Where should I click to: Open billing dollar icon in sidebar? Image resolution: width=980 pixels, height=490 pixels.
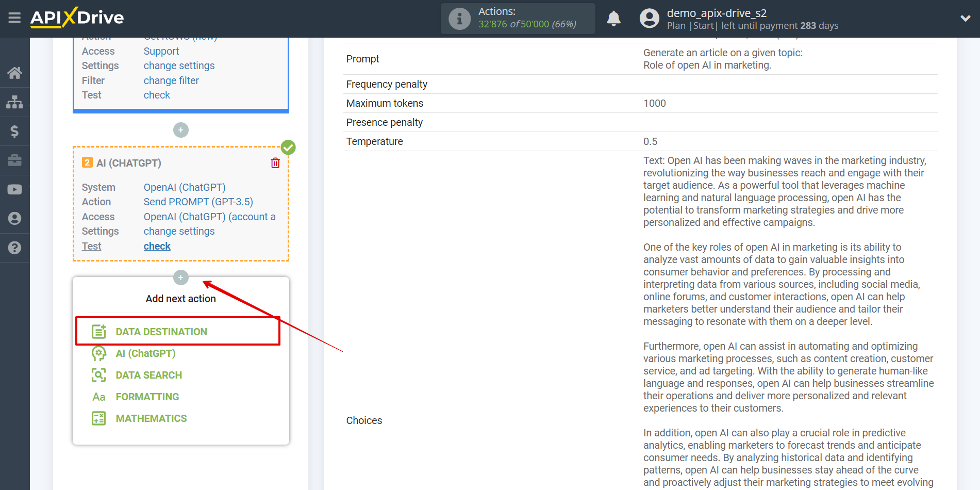pyautogui.click(x=14, y=131)
